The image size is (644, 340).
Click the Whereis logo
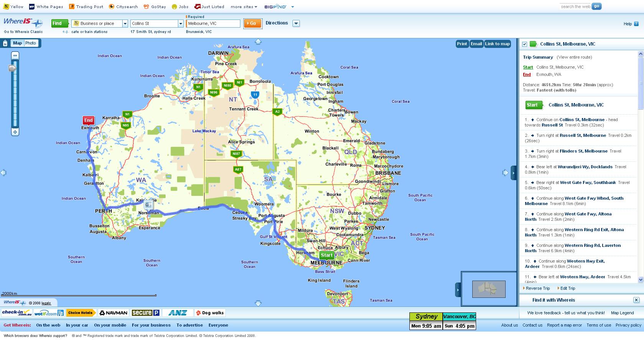click(x=23, y=23)
